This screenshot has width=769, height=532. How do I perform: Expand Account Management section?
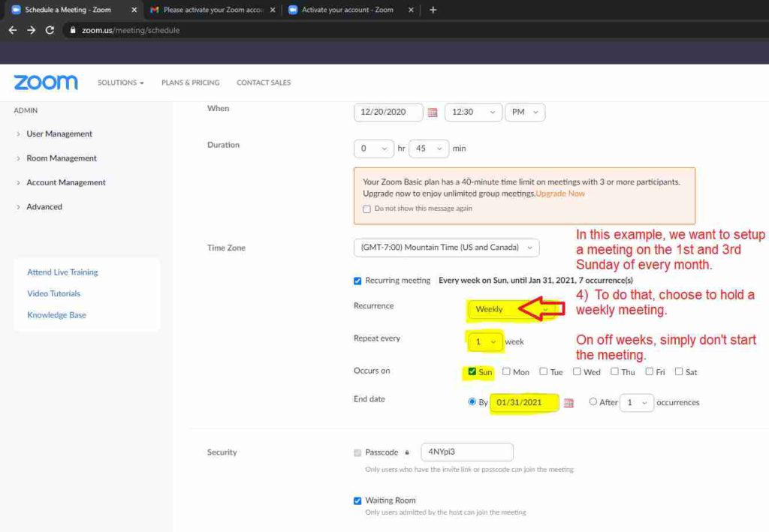pyautogui.click(x=66, y=182)
